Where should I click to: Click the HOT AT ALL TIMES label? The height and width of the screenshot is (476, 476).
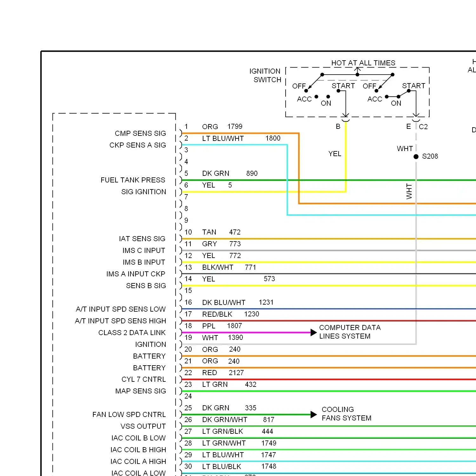pyautogui.click(x=363, y=63)
